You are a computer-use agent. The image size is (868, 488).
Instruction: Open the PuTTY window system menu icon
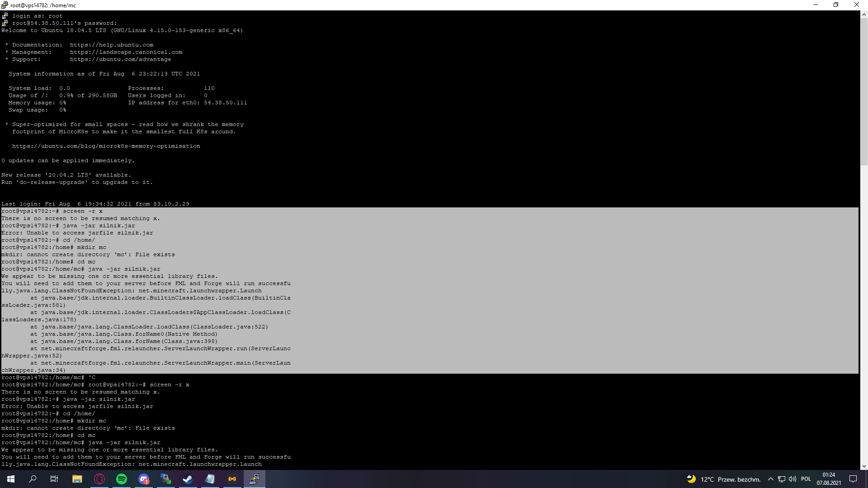point(5,5)
